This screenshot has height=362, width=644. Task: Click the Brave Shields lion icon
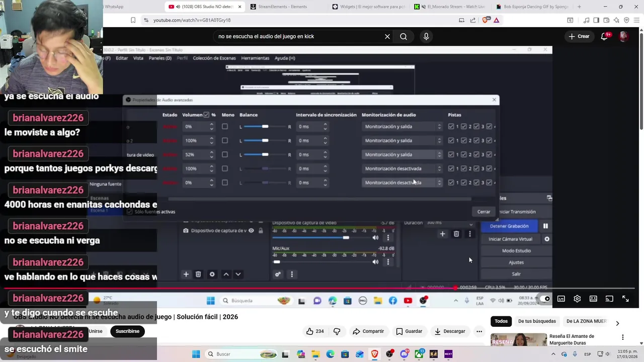pyautogui.click(x=486, y=20)
